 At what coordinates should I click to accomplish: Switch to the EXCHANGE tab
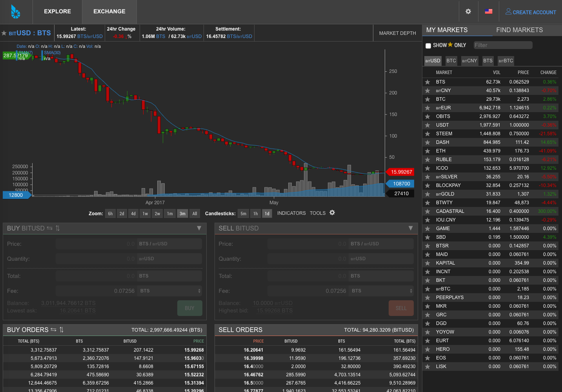click(x=109, y=12)
